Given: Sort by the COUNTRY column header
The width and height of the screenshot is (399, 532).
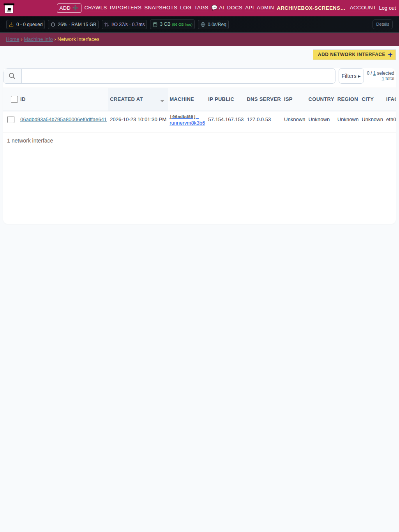Looking at the screenshot, I should [321, 99].
